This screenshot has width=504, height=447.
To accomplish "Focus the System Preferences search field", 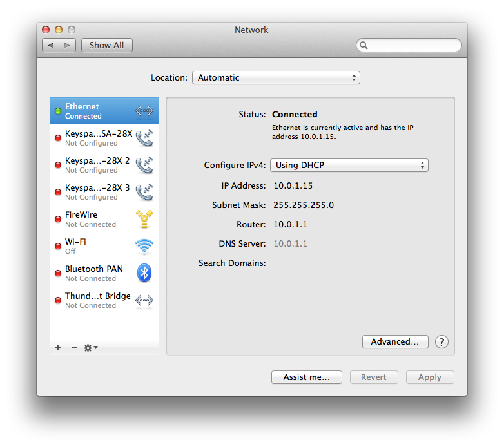I will 409,45.
